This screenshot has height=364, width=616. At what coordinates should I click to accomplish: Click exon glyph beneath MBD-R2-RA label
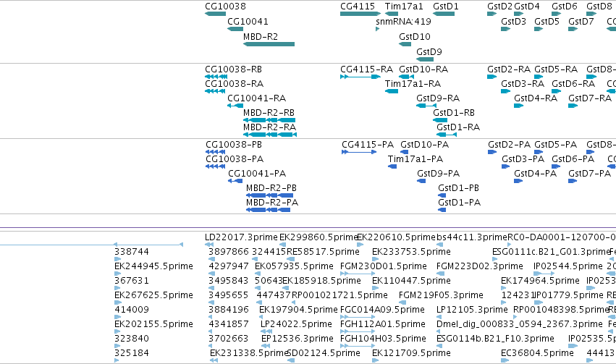[x=270, y=135]
